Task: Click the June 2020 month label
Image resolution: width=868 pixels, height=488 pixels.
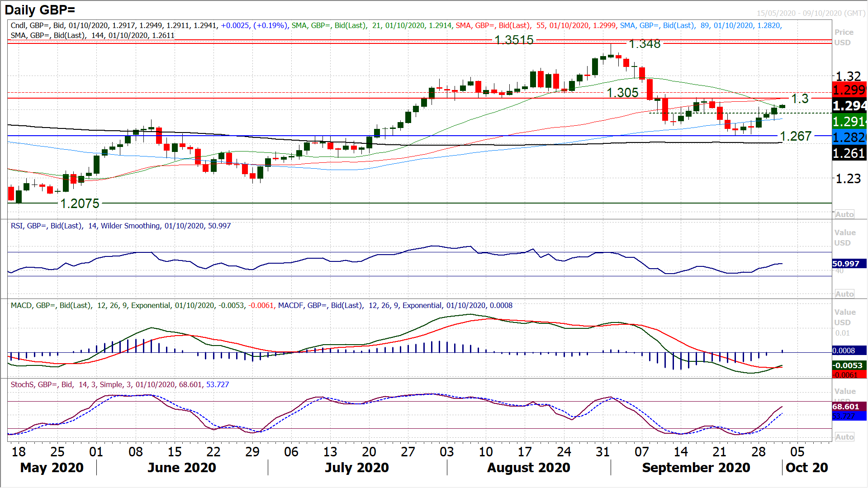Action: coord(182,468)
